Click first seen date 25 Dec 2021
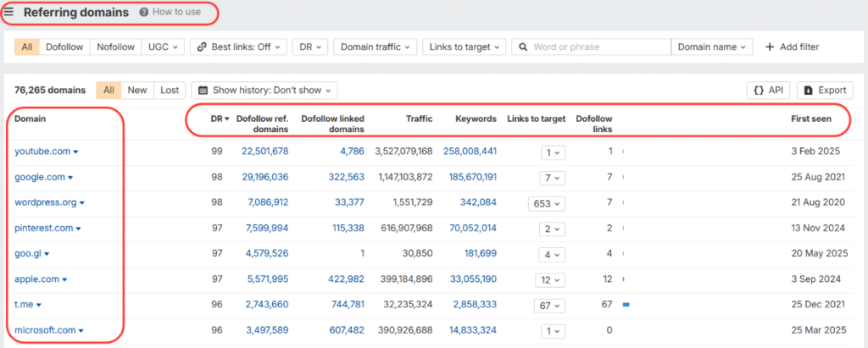 [x=818, y=304]
